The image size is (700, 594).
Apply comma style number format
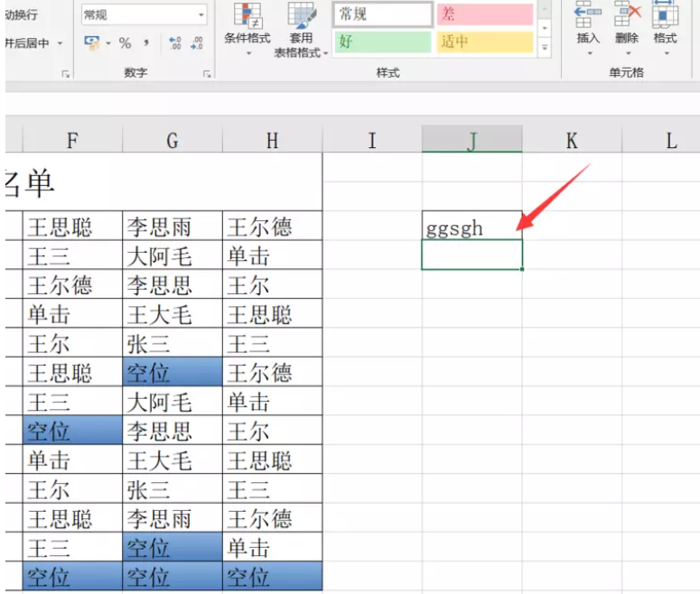(x=146, y=43)
